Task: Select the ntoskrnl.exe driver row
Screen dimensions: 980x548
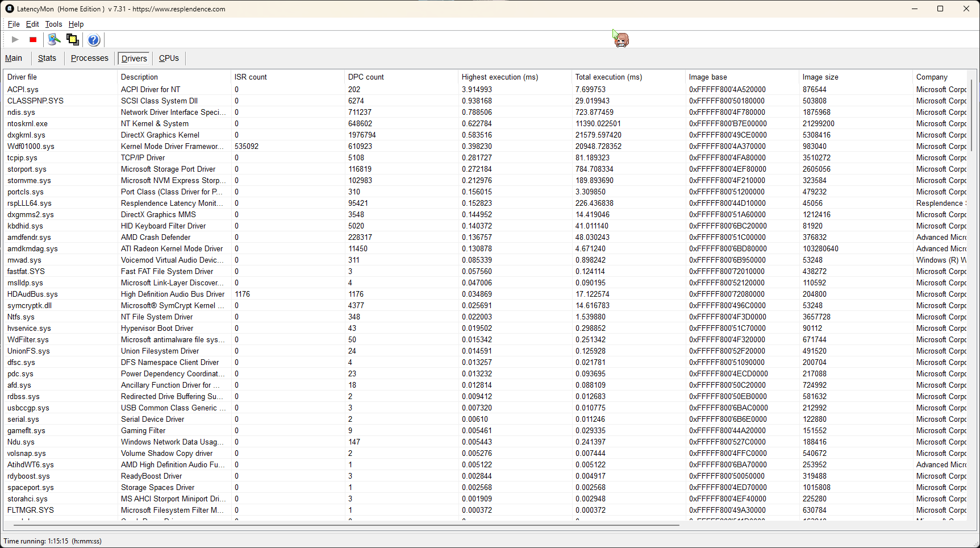Action: click(486, 123)
